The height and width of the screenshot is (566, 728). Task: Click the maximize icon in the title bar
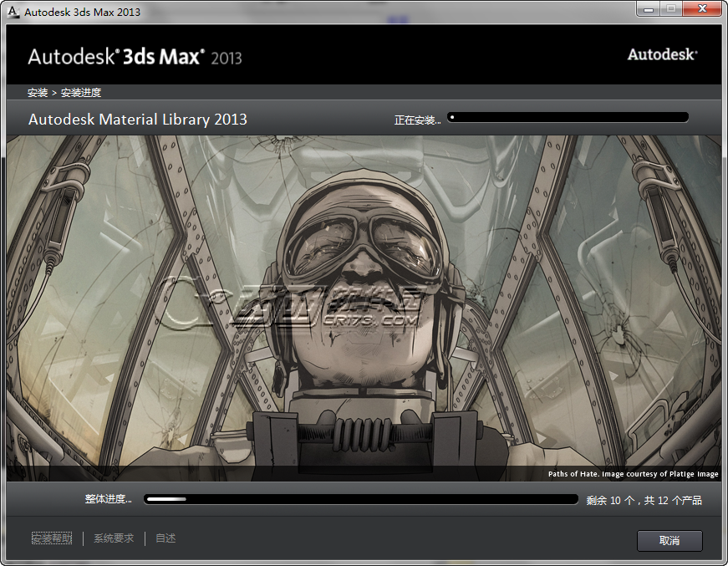[x=669, y=9]
